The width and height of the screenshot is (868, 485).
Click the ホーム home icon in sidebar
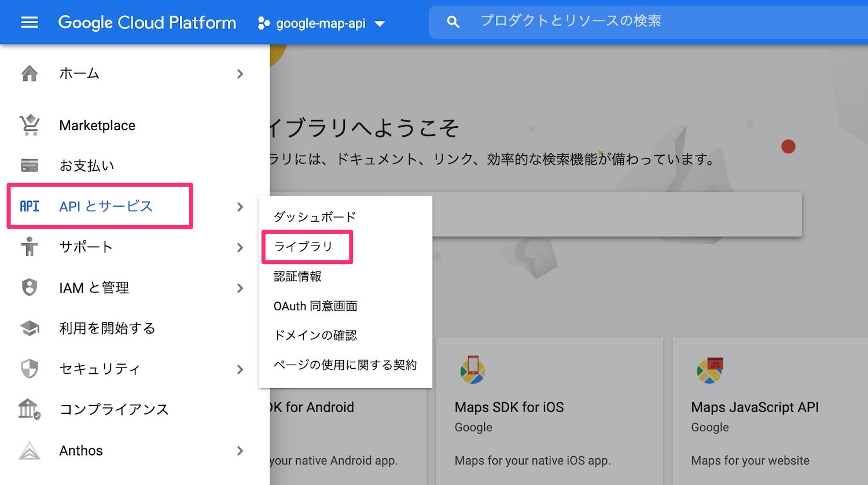pyautogui.click(x=29, y=74)
